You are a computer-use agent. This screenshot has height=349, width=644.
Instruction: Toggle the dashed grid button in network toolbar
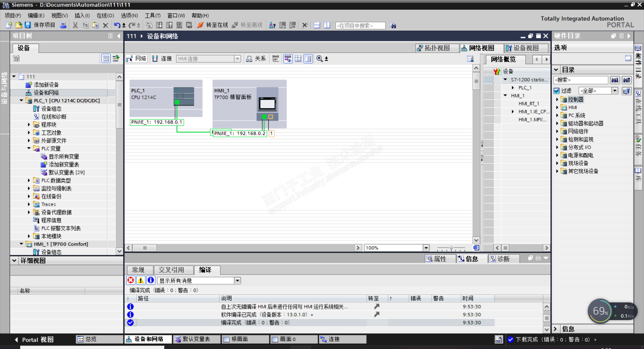point(298,59)
